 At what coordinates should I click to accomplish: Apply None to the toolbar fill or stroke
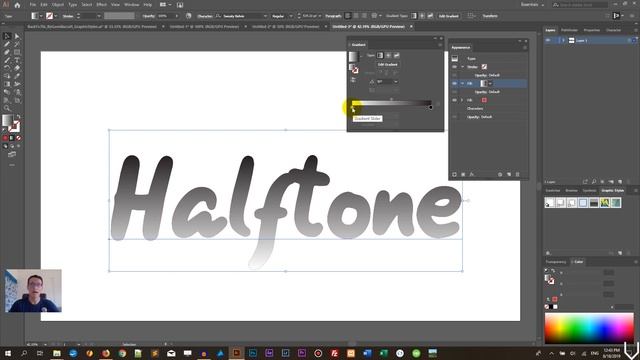coord(18,138)
